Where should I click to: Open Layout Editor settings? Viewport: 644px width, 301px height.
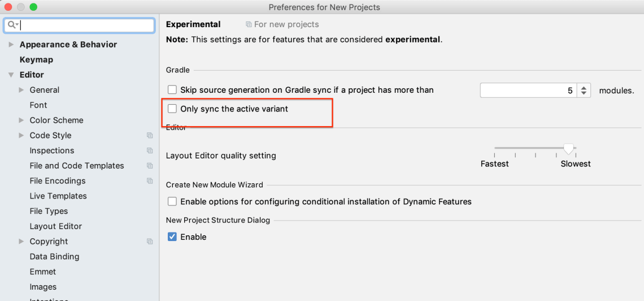tap(56, 226)
